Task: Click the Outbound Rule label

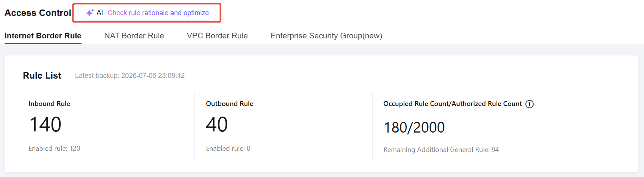Action: point(230,104)
